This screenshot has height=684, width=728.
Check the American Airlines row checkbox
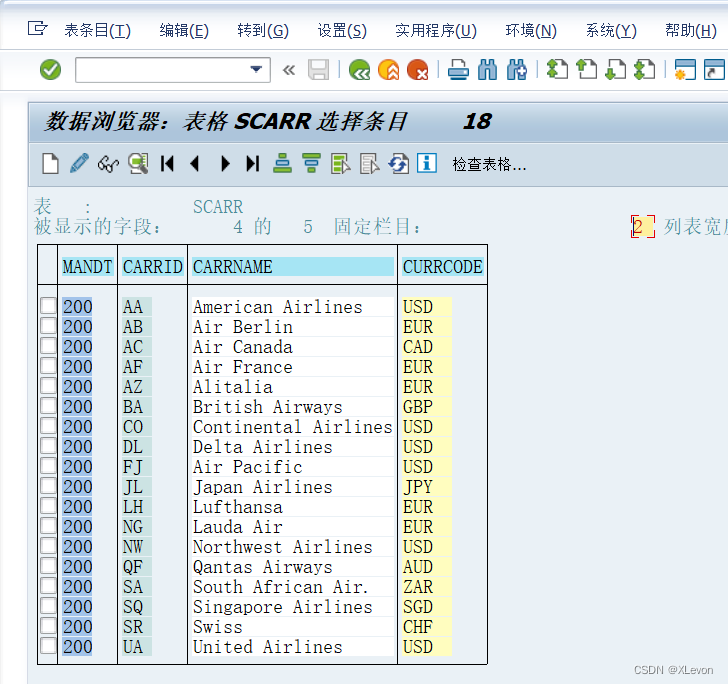(48, 306)
